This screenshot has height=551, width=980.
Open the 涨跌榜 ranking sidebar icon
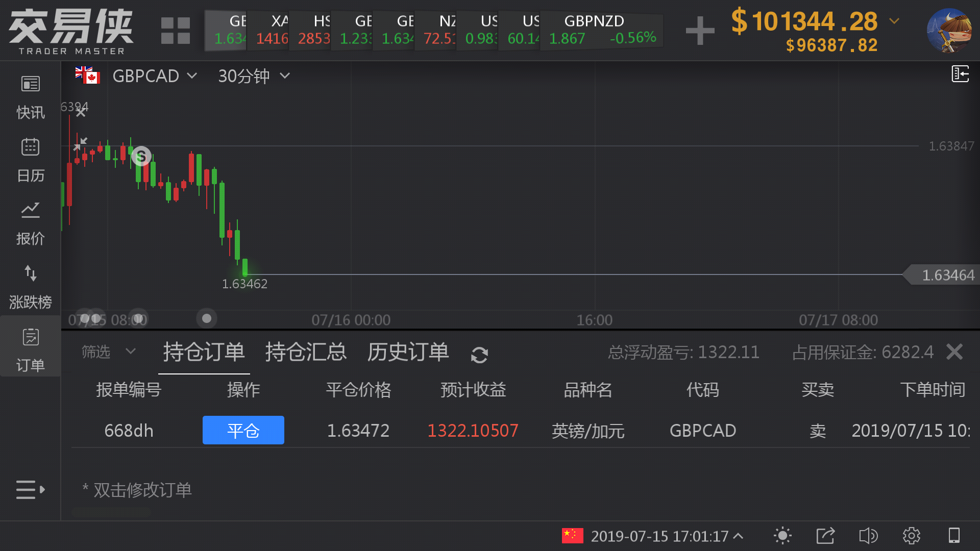pos(30,286)
